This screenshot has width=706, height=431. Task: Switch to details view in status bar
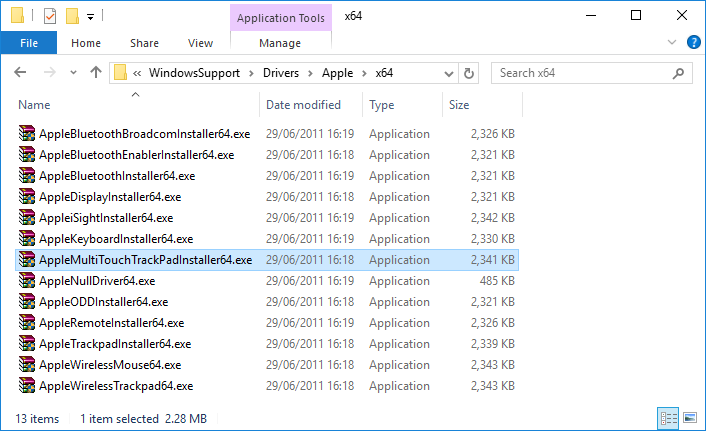(668, 418)
